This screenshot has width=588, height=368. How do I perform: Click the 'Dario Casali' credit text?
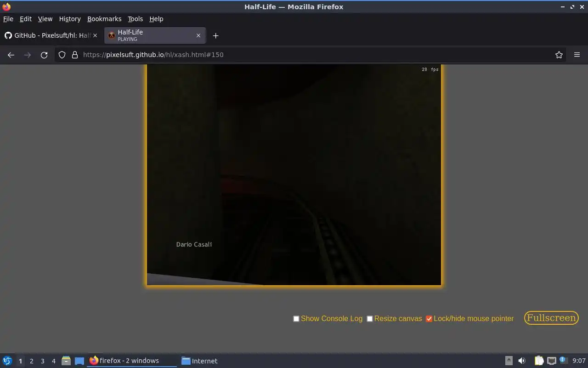pos(194,244)
